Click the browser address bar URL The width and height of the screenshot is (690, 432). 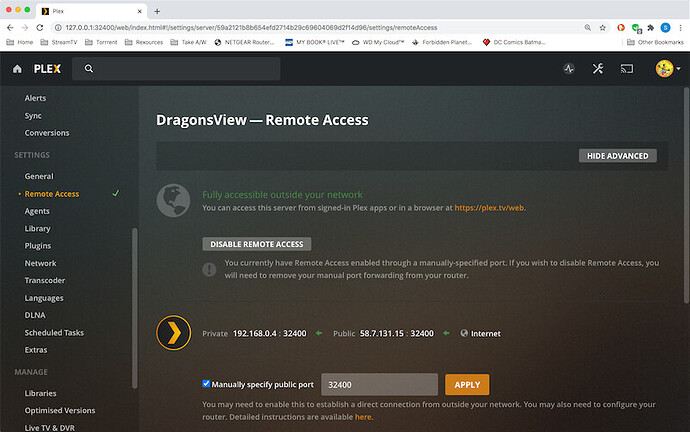(251, 28)
